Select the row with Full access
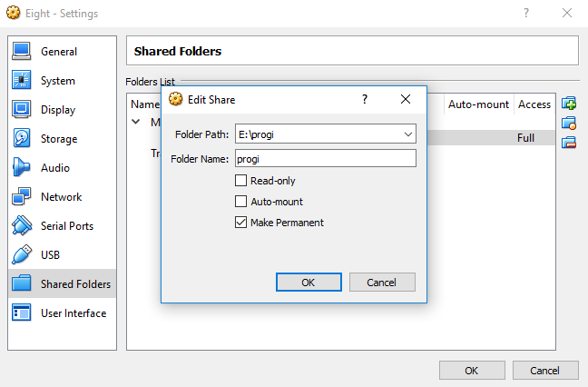This screenshot has width=588, height=387. (491, 138)
